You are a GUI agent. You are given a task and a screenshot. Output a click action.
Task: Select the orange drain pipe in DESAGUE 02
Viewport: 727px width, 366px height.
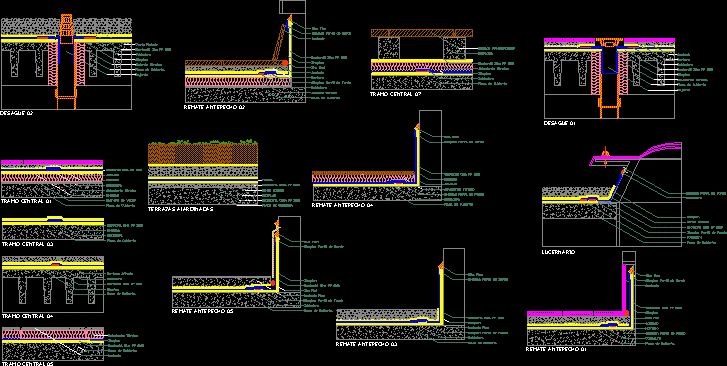(x=67, y=62)
